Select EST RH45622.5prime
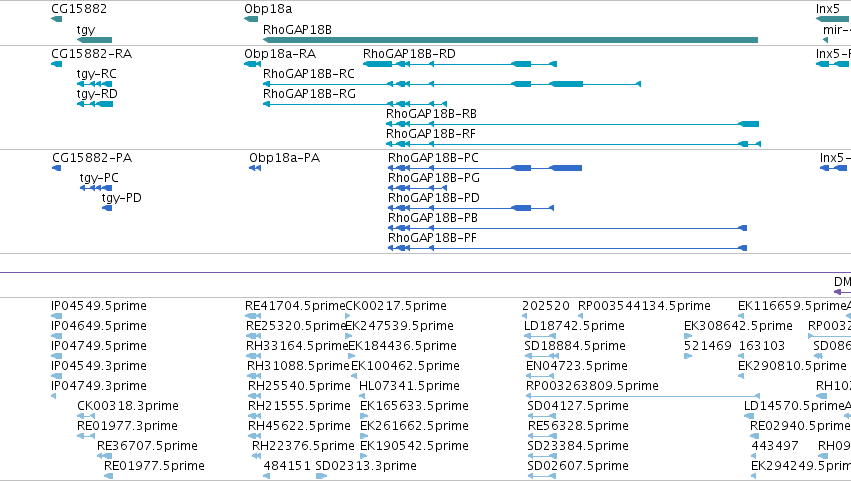 click(299, 427)
